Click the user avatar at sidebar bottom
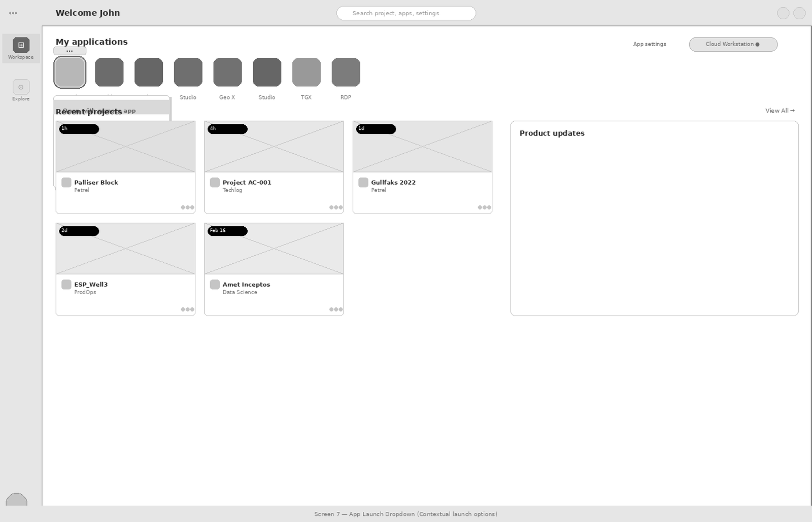This screenshot has width=812, height=522. pos(16,501)
